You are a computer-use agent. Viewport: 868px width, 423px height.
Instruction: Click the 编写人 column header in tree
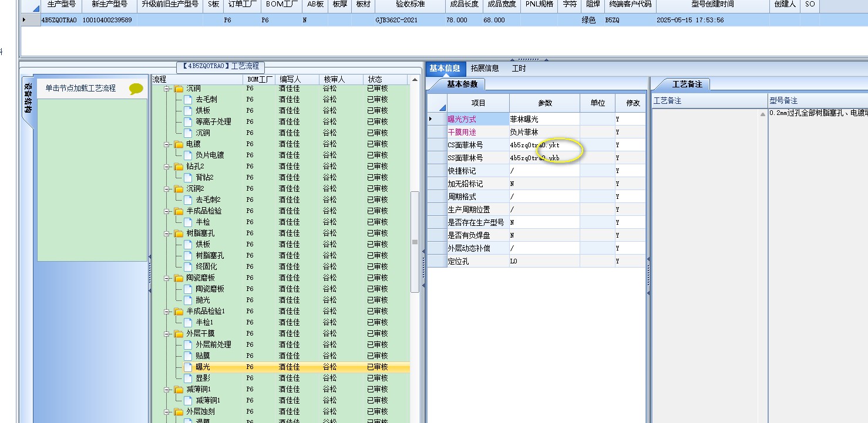pos(298,80)
